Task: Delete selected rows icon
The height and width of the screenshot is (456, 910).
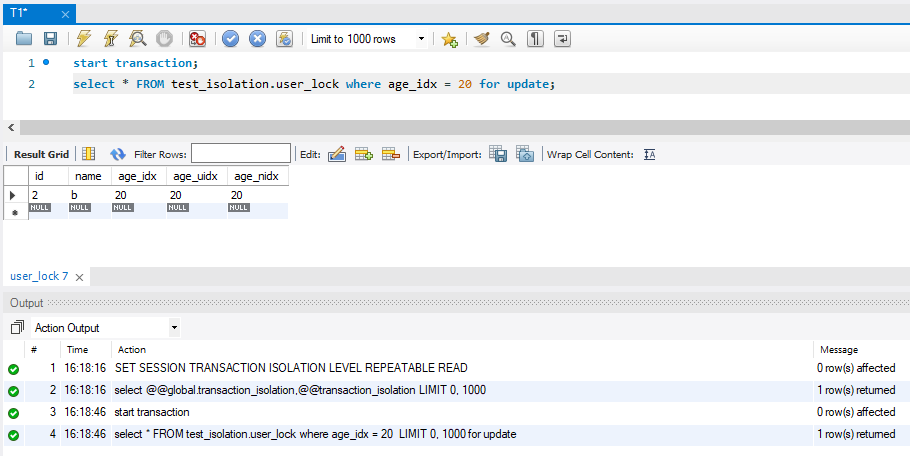Action: [391, 154]
